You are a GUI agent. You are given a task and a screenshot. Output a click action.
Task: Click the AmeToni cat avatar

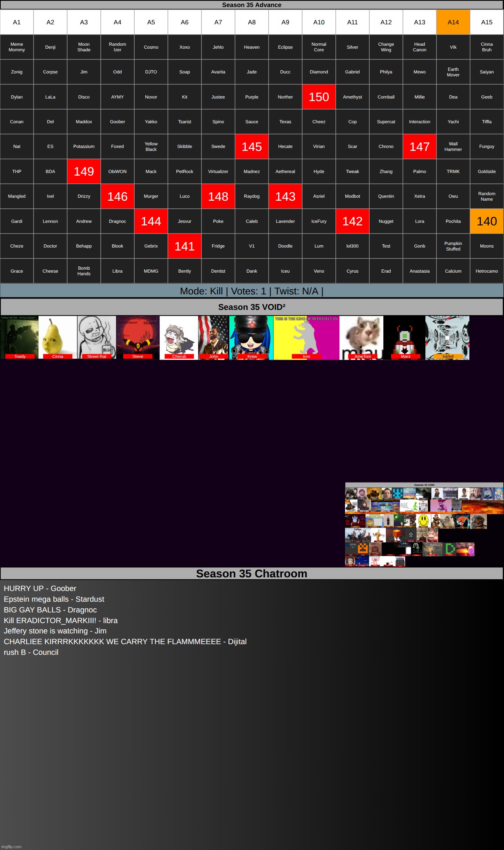362,337
